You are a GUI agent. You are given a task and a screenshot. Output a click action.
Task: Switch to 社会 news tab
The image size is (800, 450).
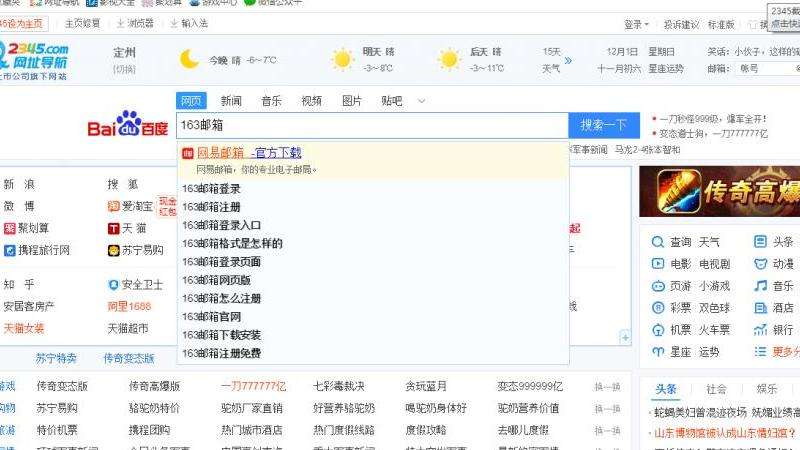[x=716, y=390]
